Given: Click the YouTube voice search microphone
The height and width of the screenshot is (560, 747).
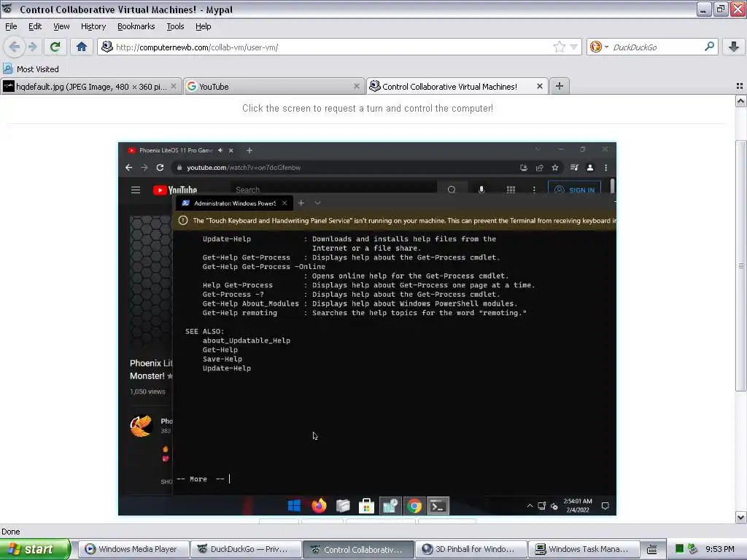Looking at the screenshot, I should coord(481,190).
